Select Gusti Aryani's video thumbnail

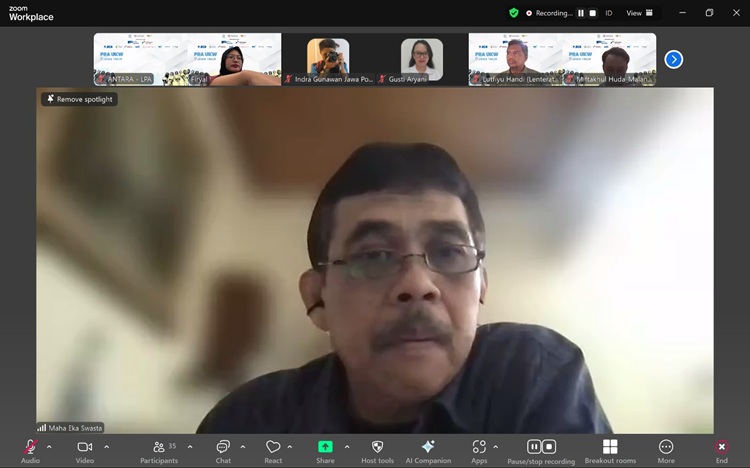click(x=422, y=59)
